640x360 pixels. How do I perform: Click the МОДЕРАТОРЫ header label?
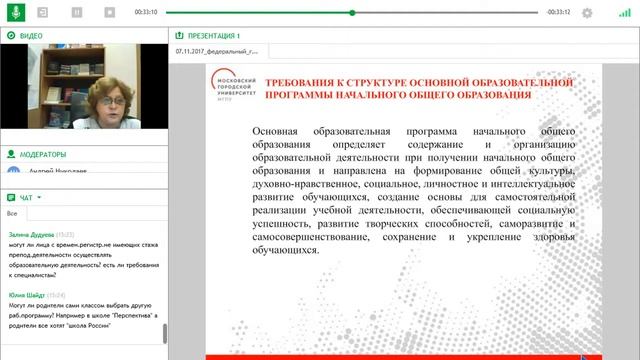43,155
